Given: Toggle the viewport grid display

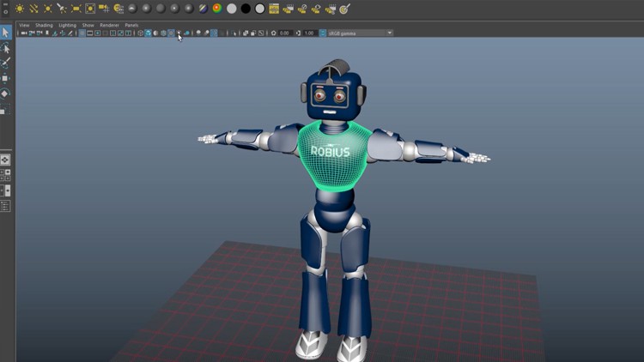Looking at the screenshot, I should point(82,33).
